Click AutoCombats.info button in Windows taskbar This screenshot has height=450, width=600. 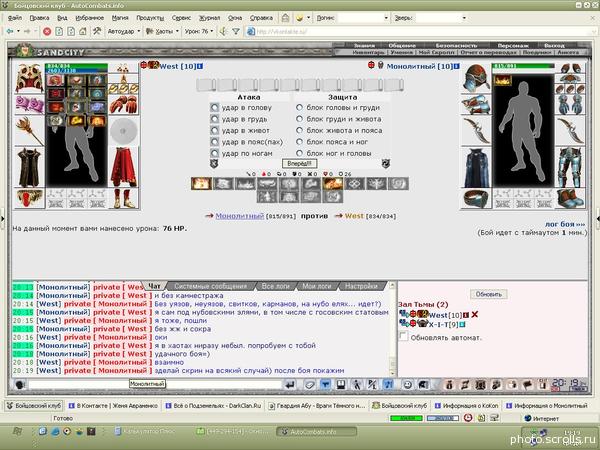pyautogui.click(x=316, y=432)
